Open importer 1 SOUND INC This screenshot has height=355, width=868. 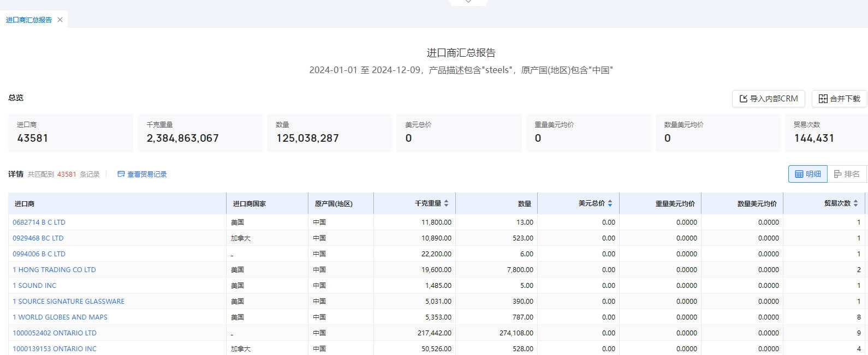pos(34,286)
